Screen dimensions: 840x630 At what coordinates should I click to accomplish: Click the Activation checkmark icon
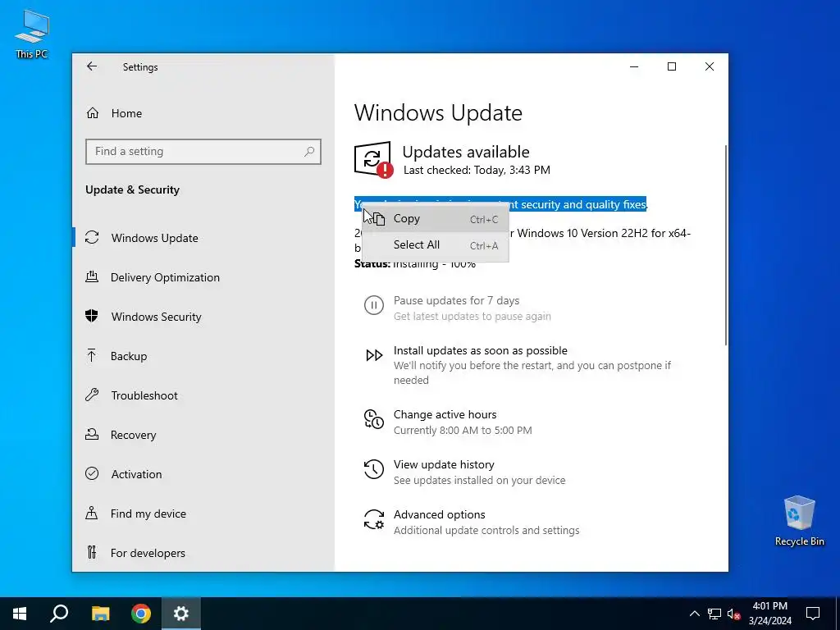pos(92,473)
